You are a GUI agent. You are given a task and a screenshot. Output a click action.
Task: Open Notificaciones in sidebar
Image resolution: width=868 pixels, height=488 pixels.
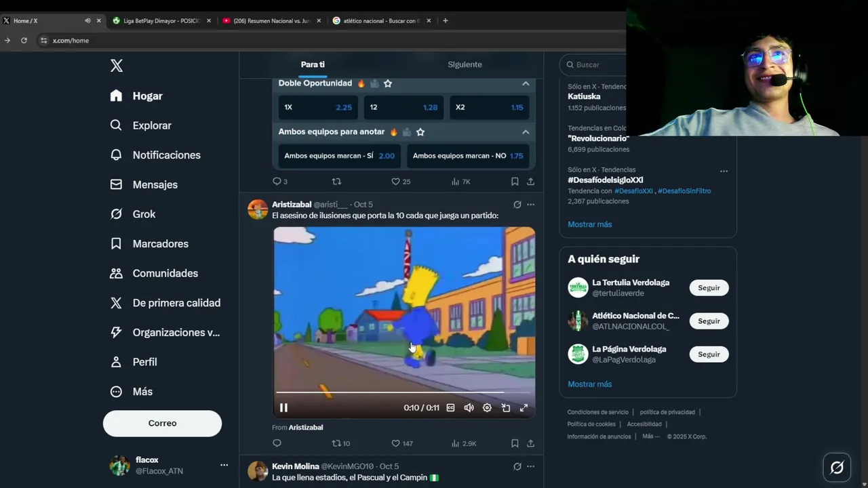point(155,155)
